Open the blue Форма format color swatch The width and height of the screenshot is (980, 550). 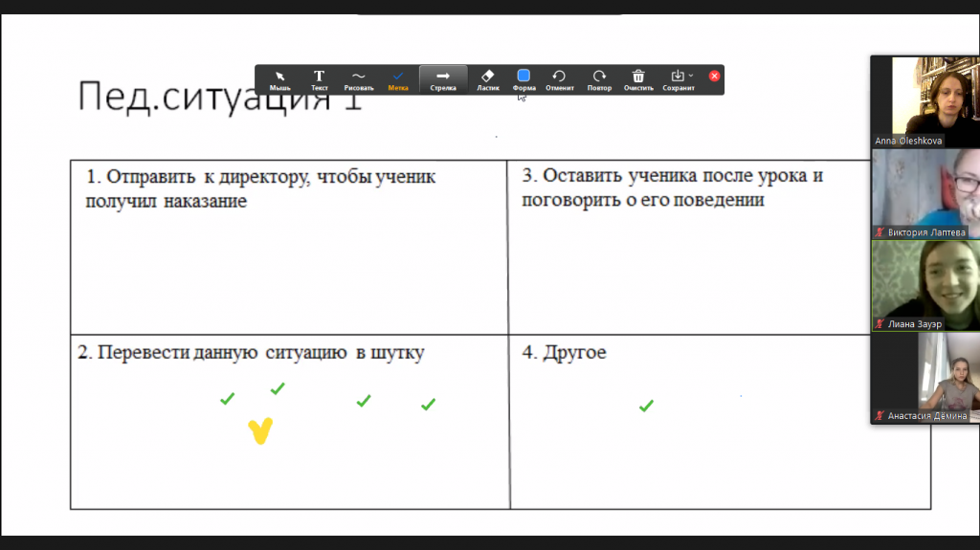tap(523, 77)
